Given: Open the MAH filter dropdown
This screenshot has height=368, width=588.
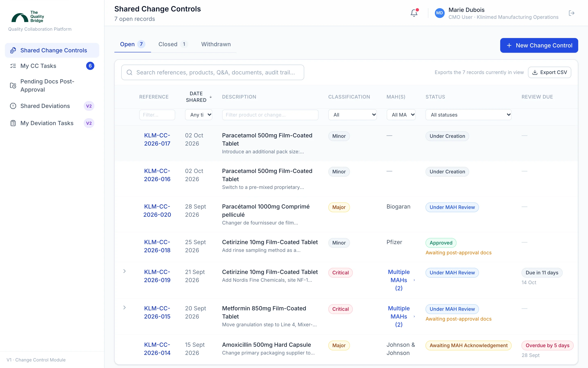Looking at the screenshot, I should (401, 115).
